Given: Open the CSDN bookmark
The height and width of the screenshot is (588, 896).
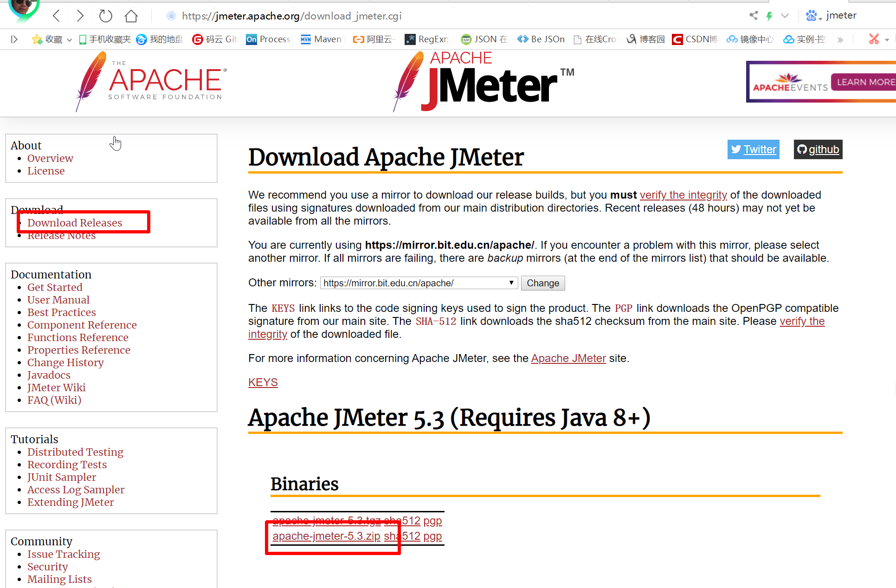Looking at the screenshot, I should (695, 39).
